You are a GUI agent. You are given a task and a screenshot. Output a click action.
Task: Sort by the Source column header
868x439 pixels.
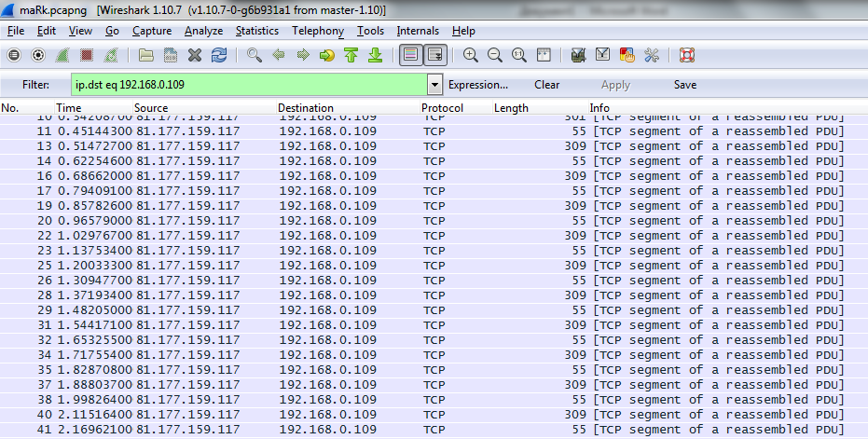point(204,108)
